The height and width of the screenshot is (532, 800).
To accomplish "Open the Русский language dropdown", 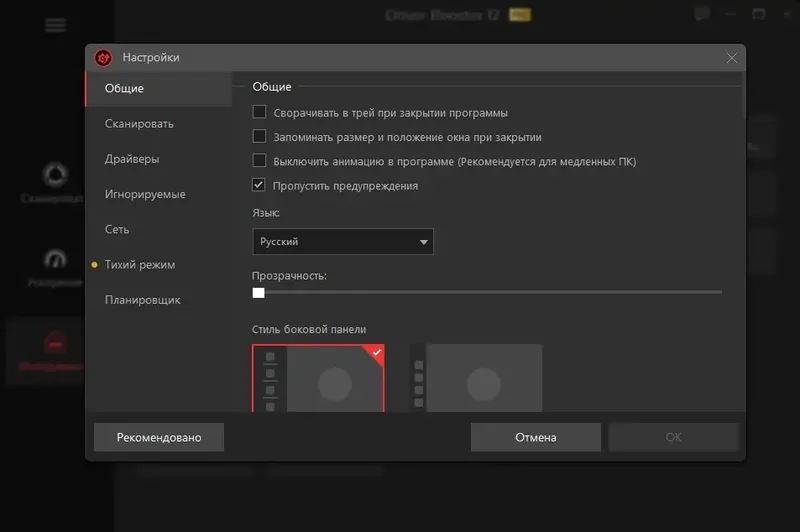I will click(x=343, y=241).
